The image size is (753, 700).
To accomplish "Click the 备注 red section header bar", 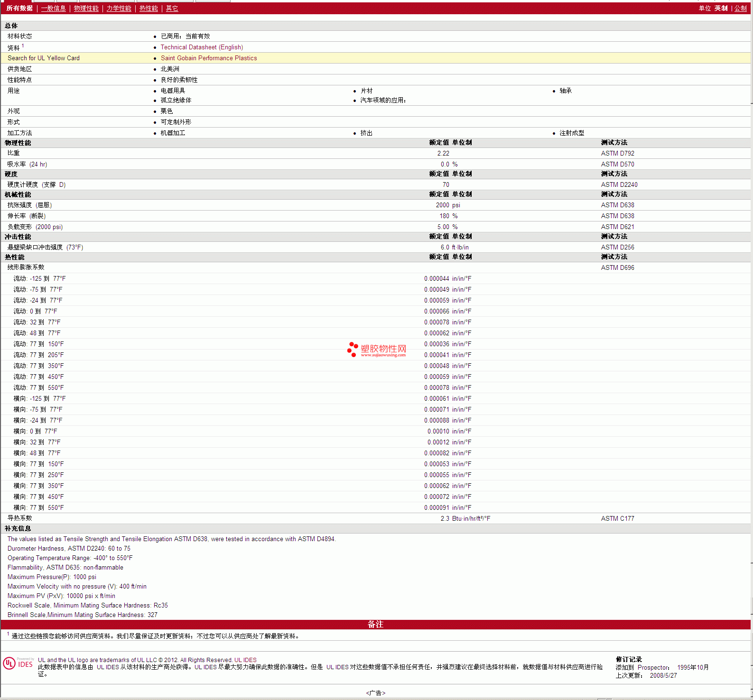I will pos(376,625).
